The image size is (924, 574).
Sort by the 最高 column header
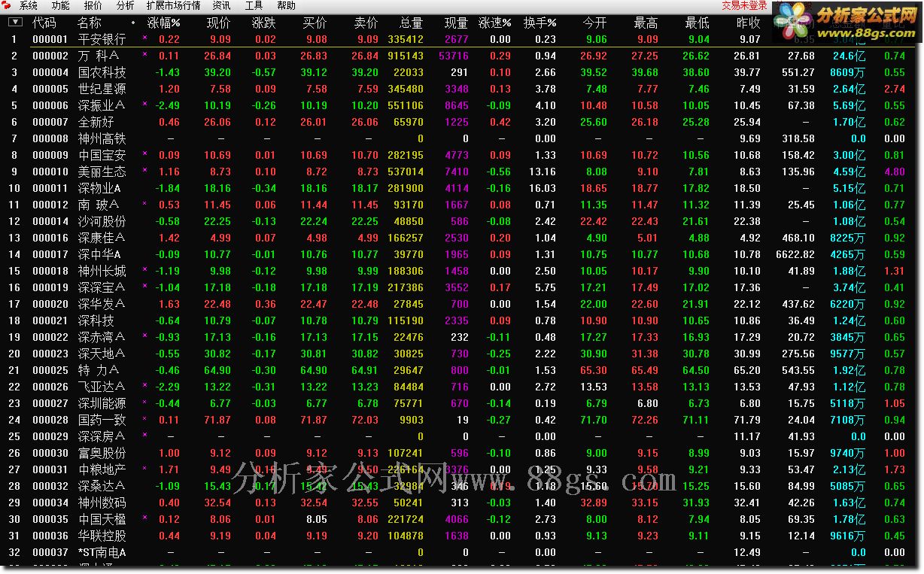[646, 23]
